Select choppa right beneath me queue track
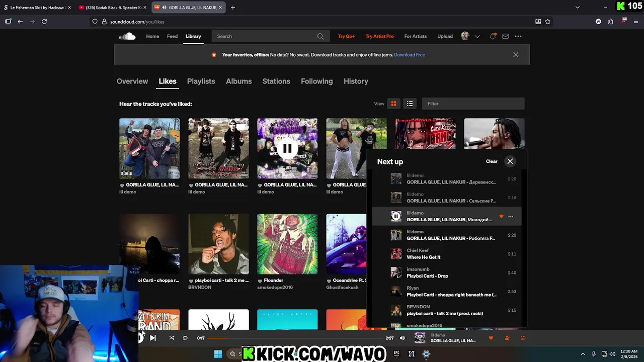 [447, 291]
